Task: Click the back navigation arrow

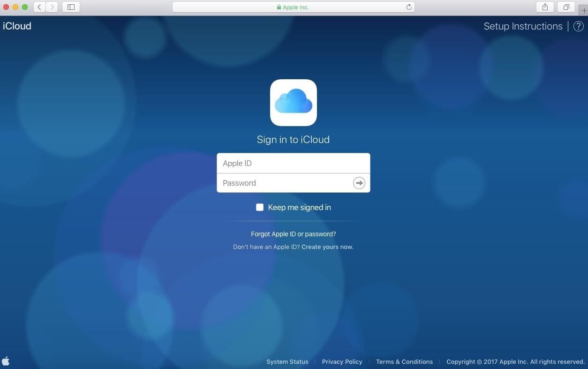Action: [39, 7]
